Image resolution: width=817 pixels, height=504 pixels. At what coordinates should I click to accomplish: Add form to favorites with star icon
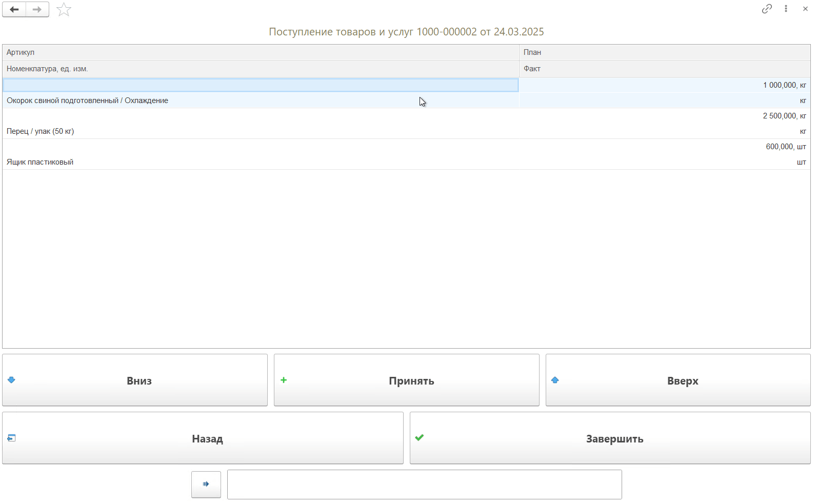[x=64, y=9]
